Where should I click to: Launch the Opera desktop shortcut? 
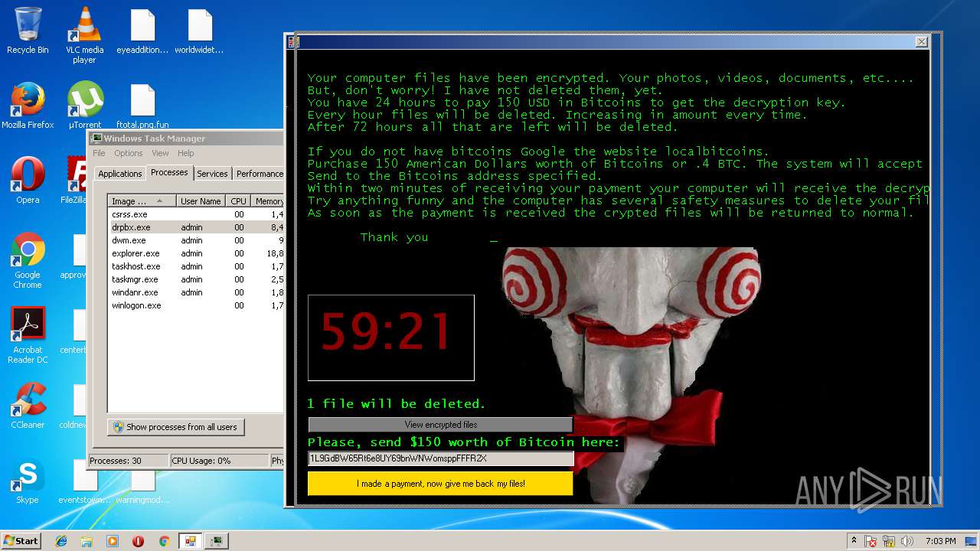(28, 181)
